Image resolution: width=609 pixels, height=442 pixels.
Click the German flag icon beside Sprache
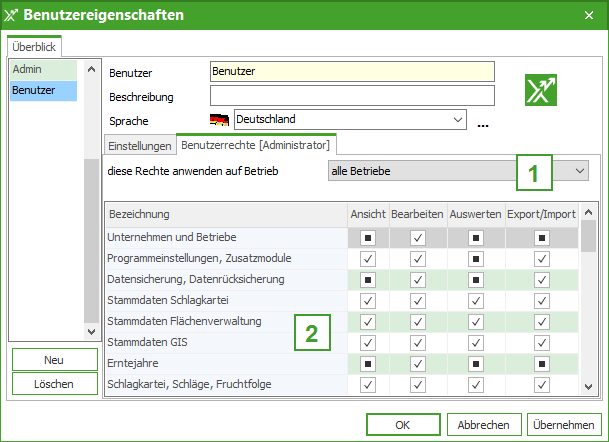pyautogui.click(x=219, y=120)
